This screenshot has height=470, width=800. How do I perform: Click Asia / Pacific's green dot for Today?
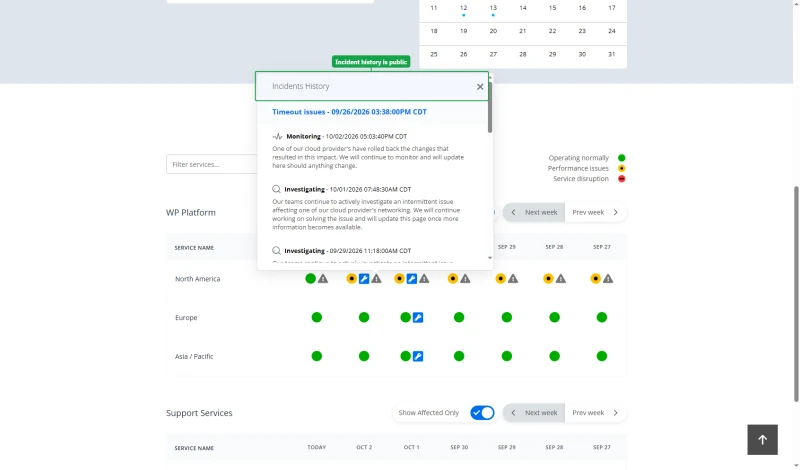[x=316, y=356]
